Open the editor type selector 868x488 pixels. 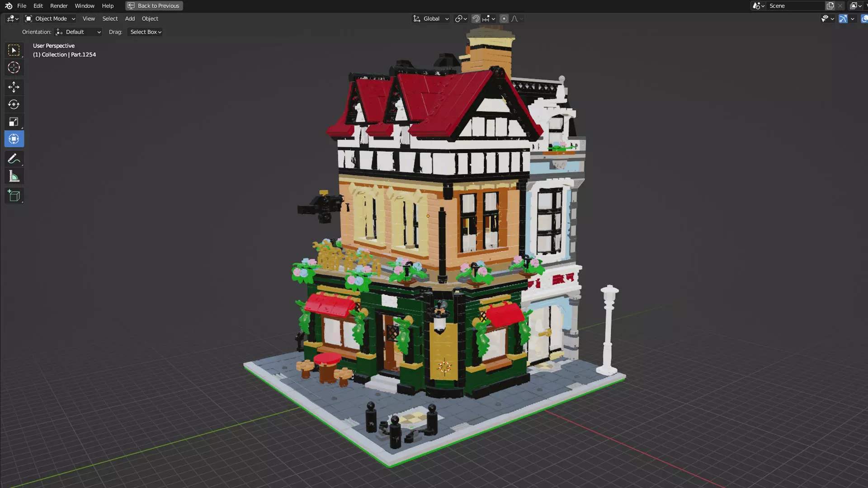pyautogui.click(x=12, y=19)
